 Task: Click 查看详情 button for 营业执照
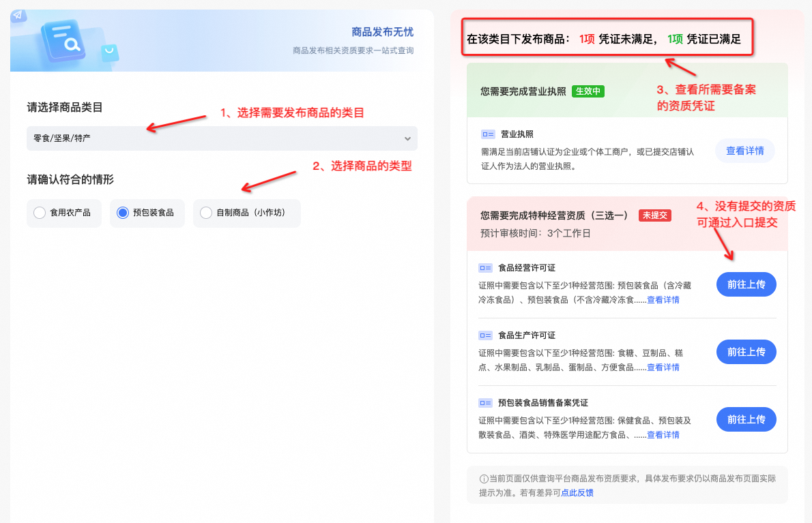coord(744,151)
